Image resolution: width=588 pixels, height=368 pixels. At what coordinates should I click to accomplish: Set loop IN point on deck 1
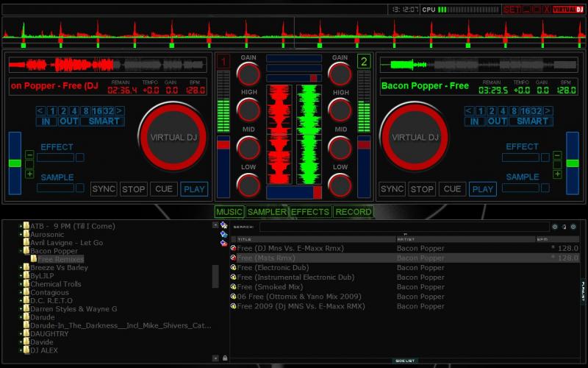coord(46,121)
